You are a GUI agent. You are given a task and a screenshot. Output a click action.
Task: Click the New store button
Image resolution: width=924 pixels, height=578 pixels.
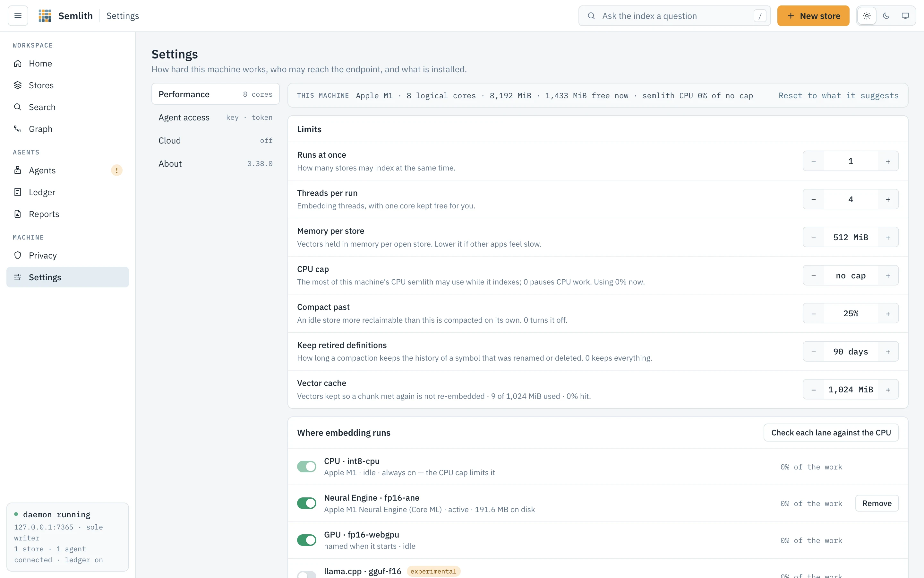(813, 16)
